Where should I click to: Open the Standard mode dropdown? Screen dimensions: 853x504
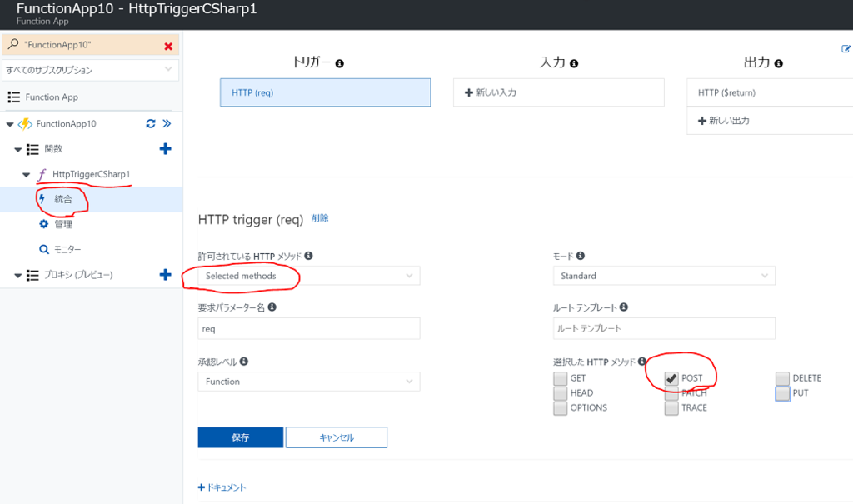664,276
